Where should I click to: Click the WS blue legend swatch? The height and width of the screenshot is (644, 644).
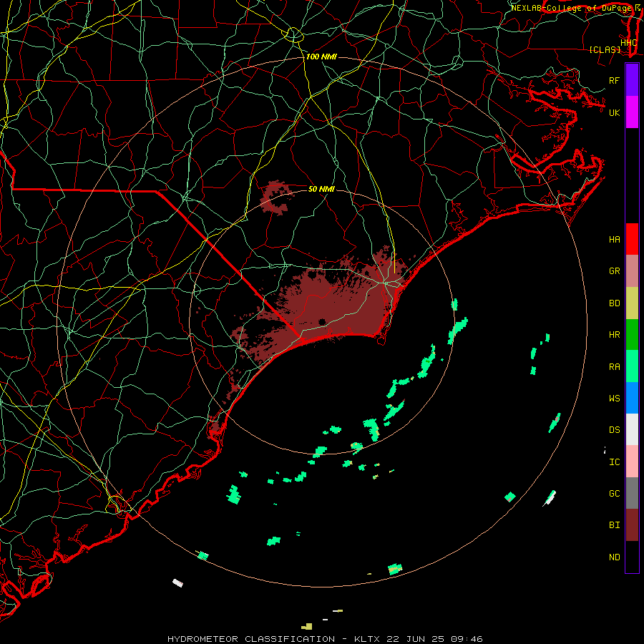(x=632, y=398)
